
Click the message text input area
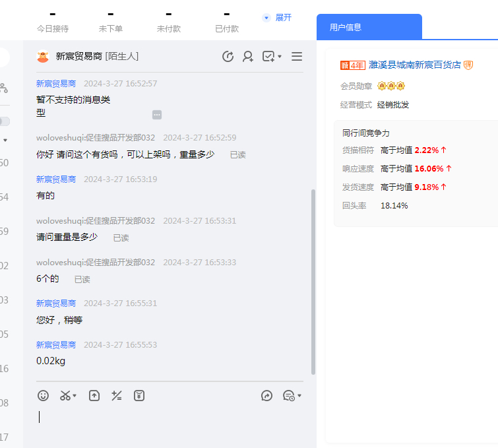(x=165, y=422)
